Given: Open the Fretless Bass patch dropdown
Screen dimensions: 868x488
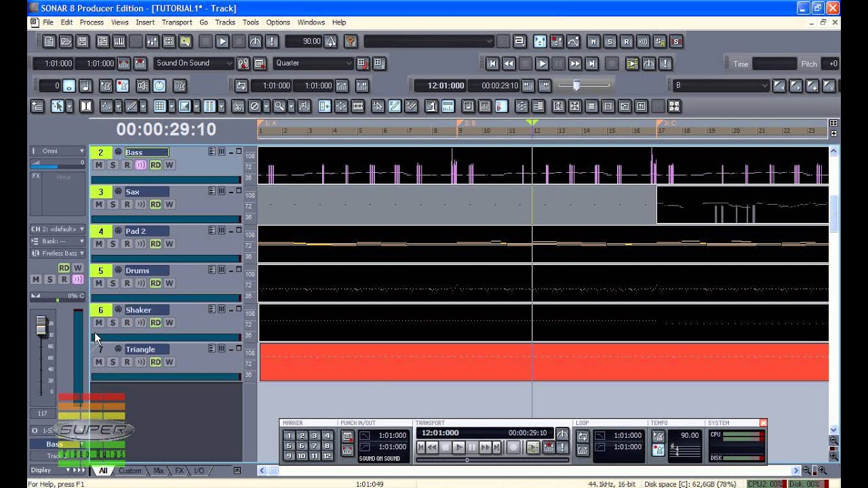Looking at the screenshot, I should click(x=58, y=253).
